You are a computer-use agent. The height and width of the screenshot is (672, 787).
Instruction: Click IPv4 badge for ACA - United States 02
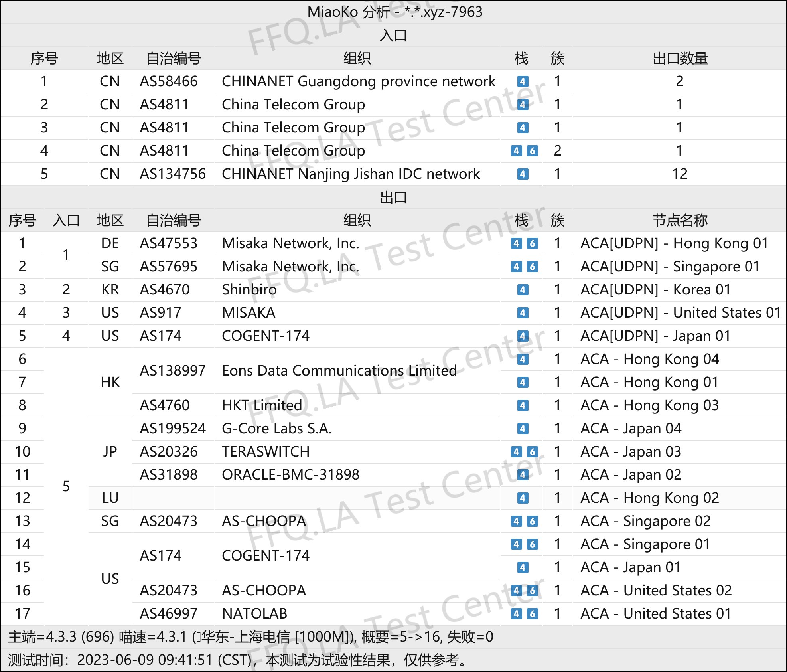[x=517, y=591]
